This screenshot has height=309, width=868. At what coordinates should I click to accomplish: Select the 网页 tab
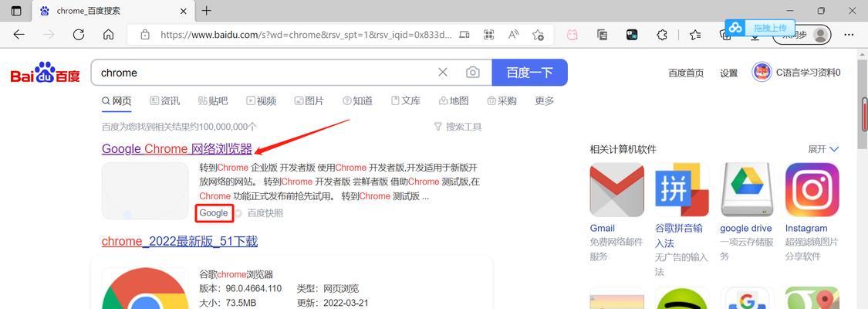tap(117, 100)
